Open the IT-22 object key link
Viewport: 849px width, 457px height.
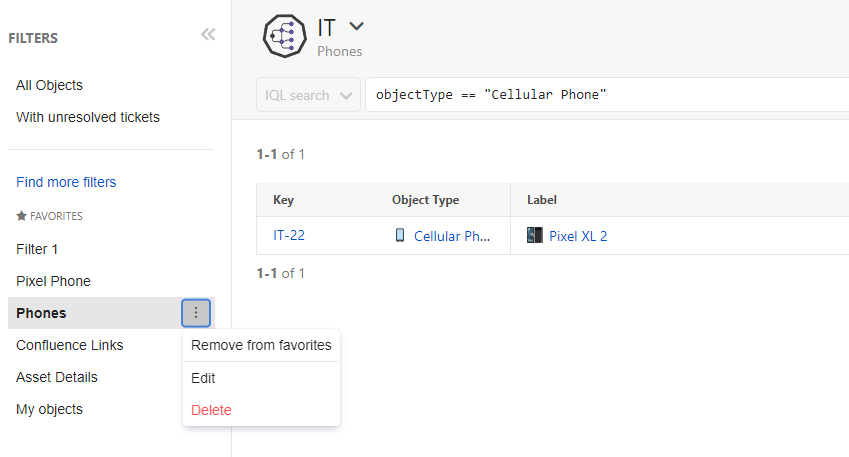pyautogui.click(x=289, y=236)
